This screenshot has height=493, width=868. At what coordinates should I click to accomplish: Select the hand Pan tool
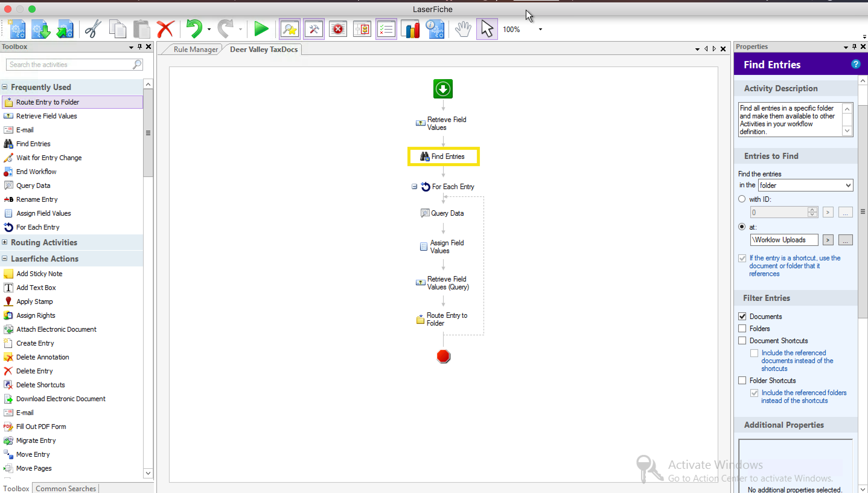[x=463, y=29]
